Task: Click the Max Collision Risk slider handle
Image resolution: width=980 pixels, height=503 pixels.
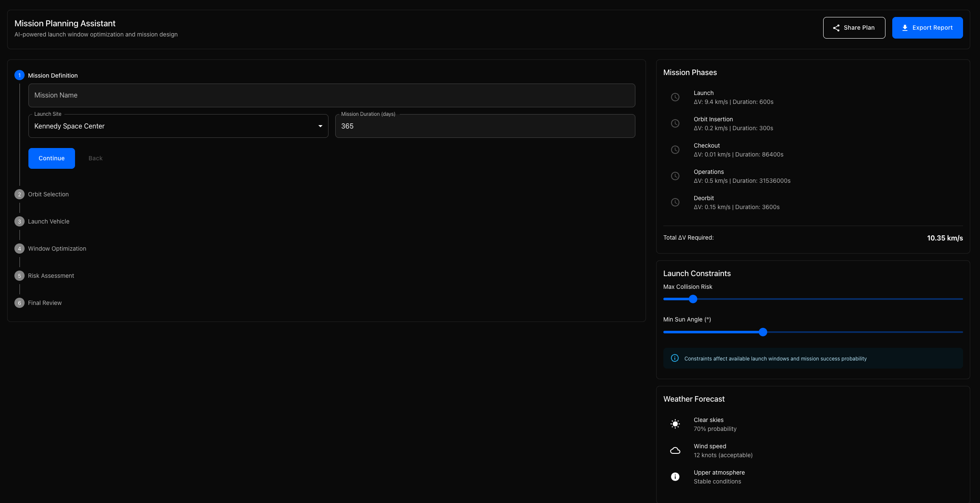Action: coord(693,299)
